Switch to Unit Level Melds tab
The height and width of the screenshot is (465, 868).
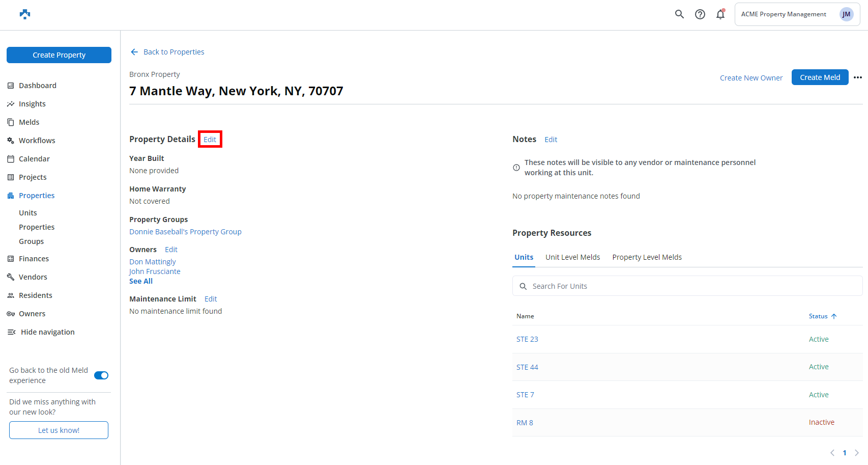point(572,257)
